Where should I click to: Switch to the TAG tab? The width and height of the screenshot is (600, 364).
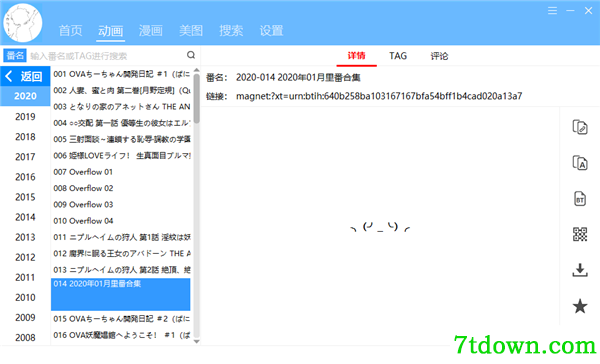[x=398, y=56]
